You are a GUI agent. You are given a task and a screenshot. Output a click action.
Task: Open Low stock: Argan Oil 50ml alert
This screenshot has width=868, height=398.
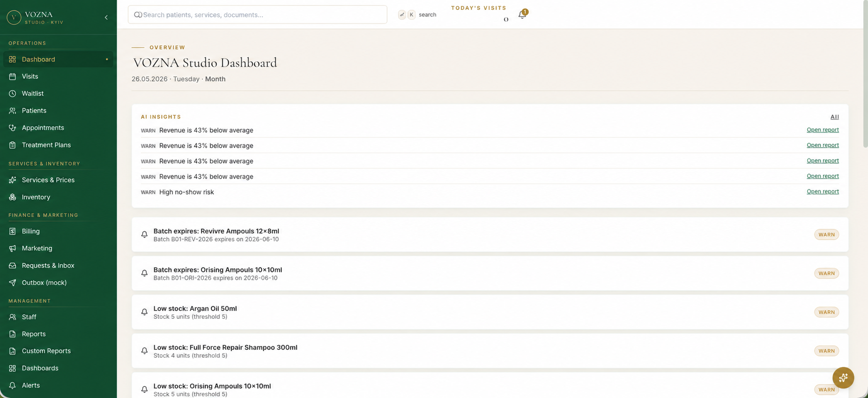(x=490, y=312)
